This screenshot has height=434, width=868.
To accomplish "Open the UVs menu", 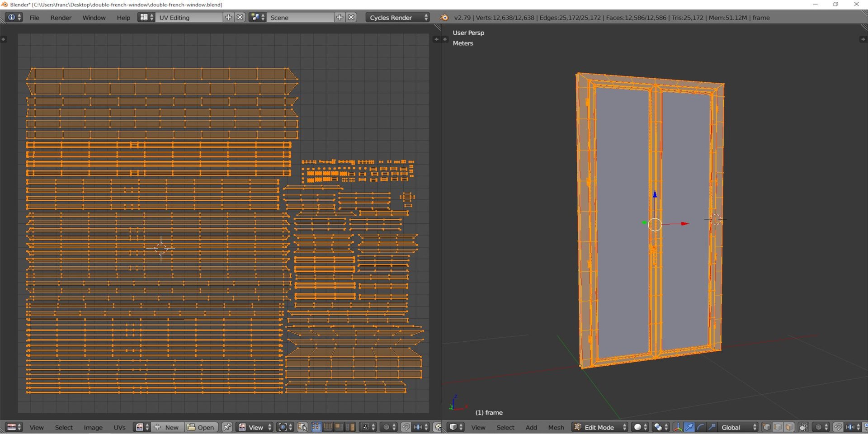I will click(119, 427).
